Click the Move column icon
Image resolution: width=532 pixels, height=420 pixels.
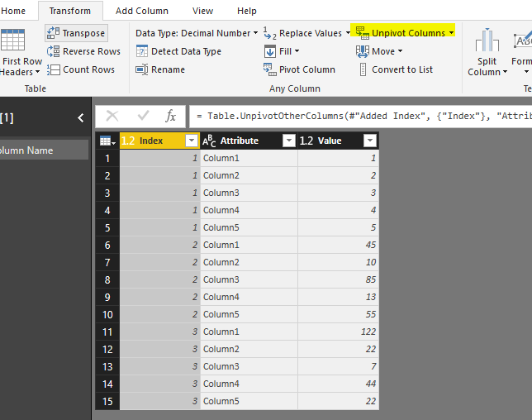click(362, 51)
